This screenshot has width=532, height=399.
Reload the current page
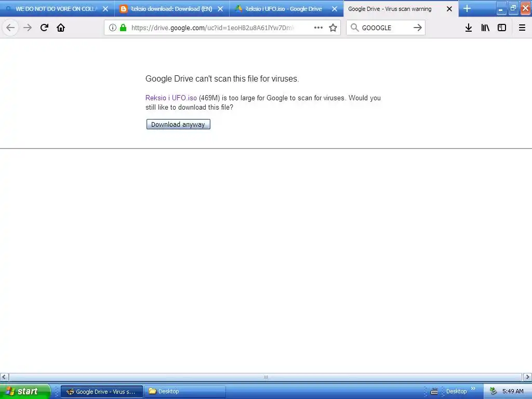tap(44, 28)
